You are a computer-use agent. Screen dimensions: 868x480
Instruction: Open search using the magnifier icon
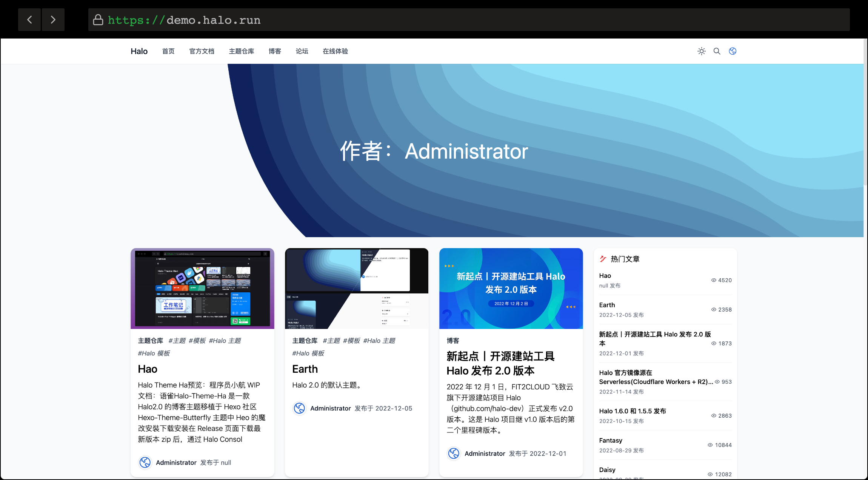click(x=717, y=51)
